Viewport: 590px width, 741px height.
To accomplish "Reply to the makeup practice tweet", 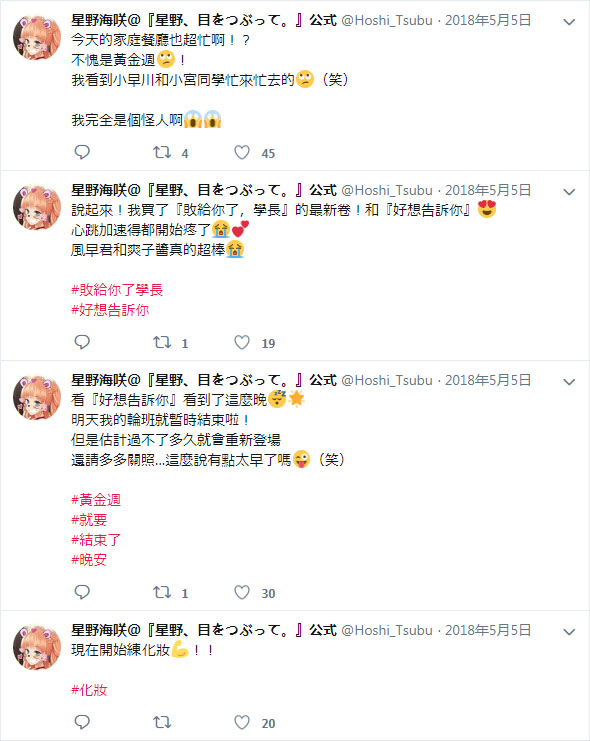I will pyautogui.click(x=82, y=722).
